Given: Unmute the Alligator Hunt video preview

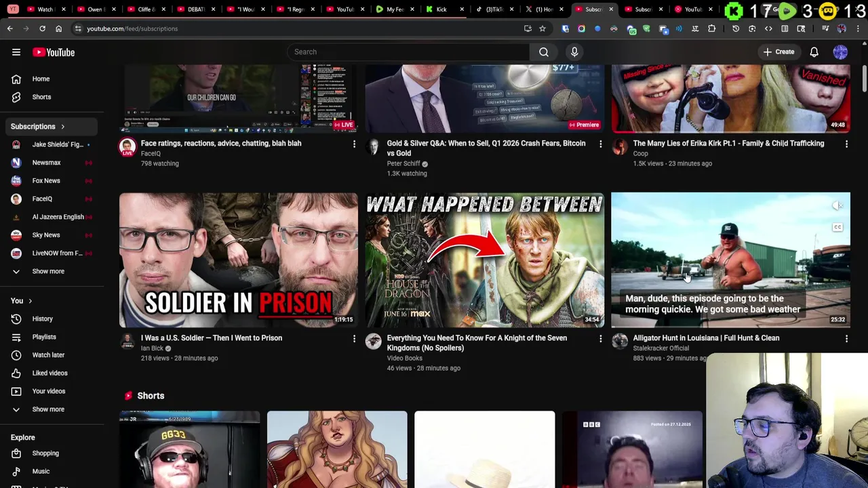Looking at the screenshot, I should pyautogui.click(x=837, y=205).
